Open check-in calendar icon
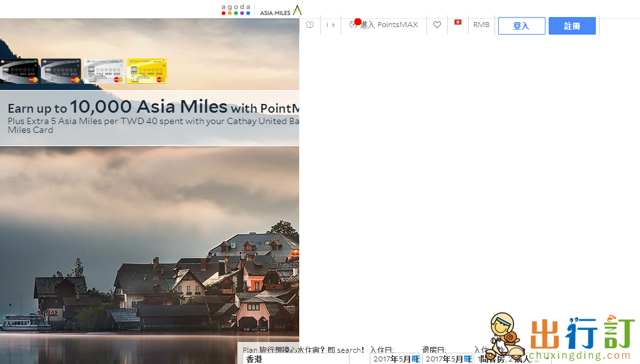640x364 pixels. coord(415,359)
